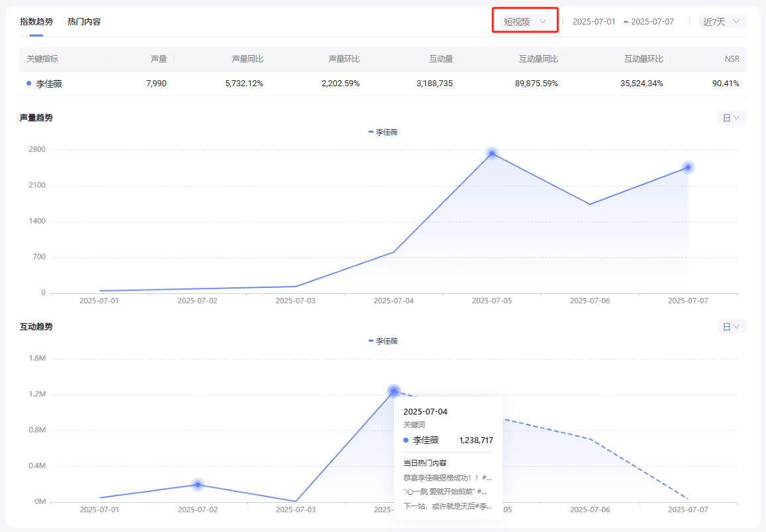Click the 声量同比 column header
766x532 pixels.
(247, 58)
